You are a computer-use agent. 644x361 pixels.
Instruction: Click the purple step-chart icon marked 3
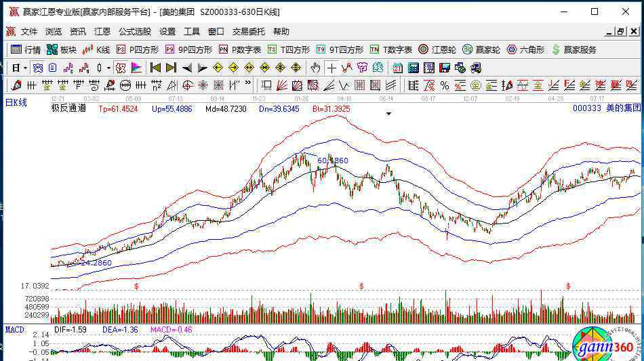click(68, 68)
